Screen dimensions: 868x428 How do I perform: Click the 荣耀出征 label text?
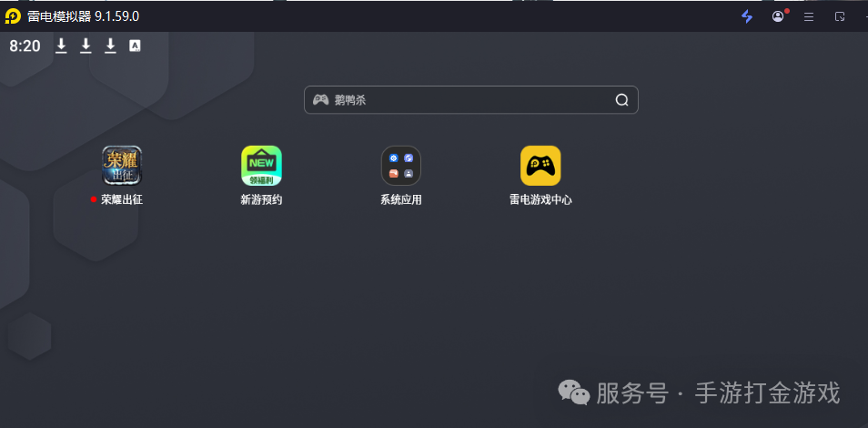coord(122,199)
